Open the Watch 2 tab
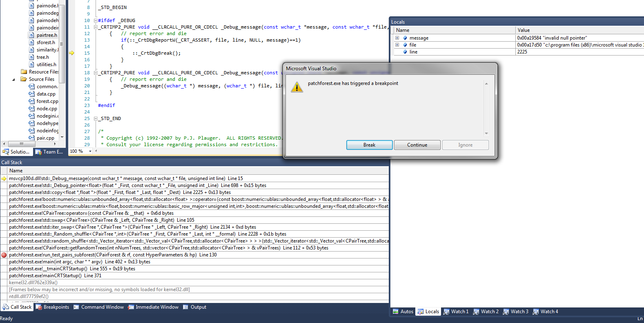The width and height of the screenshot is (644, 323). point(486,312)
